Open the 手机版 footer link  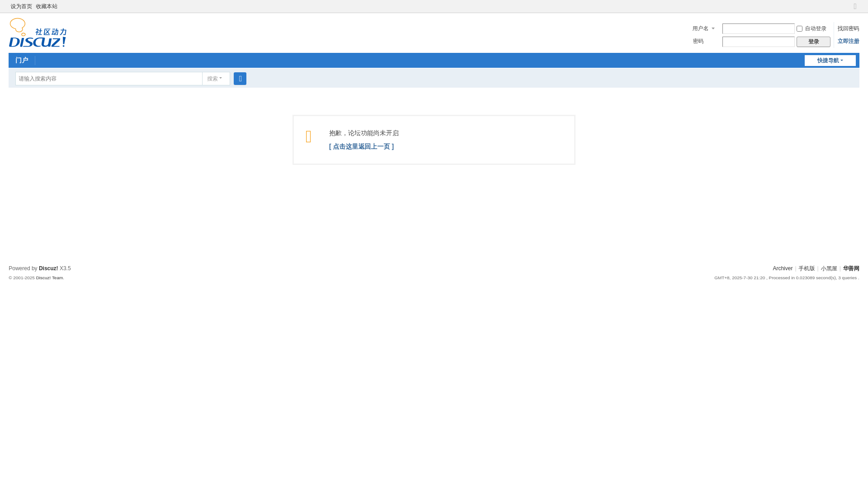click(x=807, y=268)
